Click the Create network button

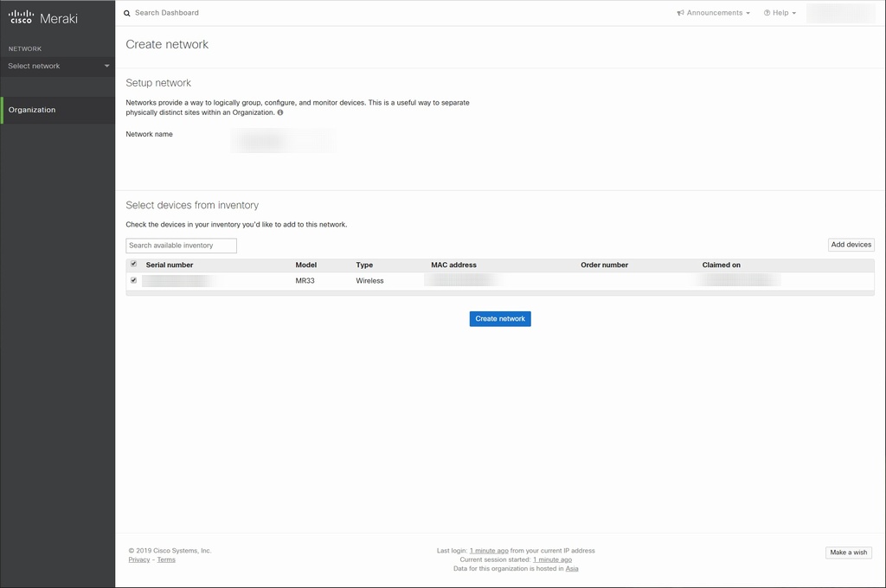(x=500, y=319)
